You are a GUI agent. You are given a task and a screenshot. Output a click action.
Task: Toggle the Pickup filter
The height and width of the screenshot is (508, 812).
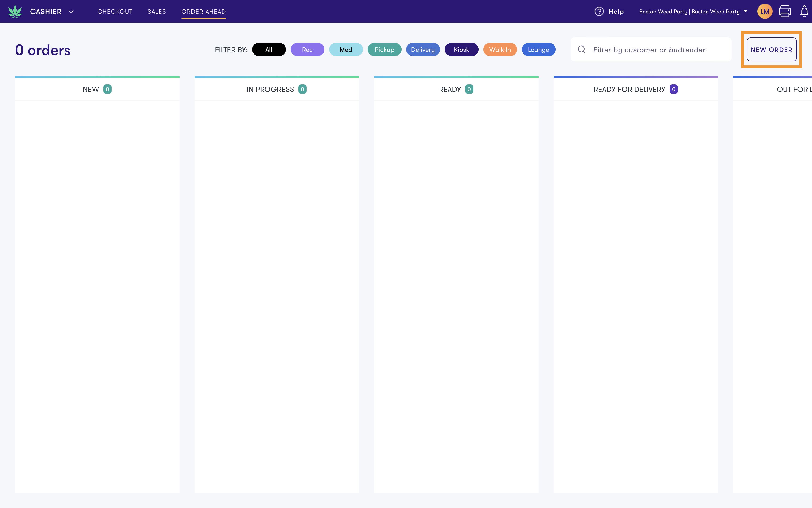[x=385, y=49]
